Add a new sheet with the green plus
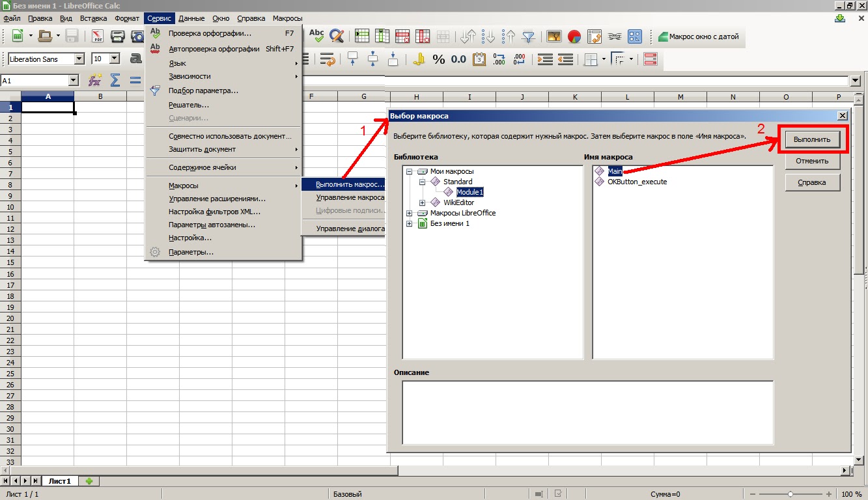 point(88,481)
